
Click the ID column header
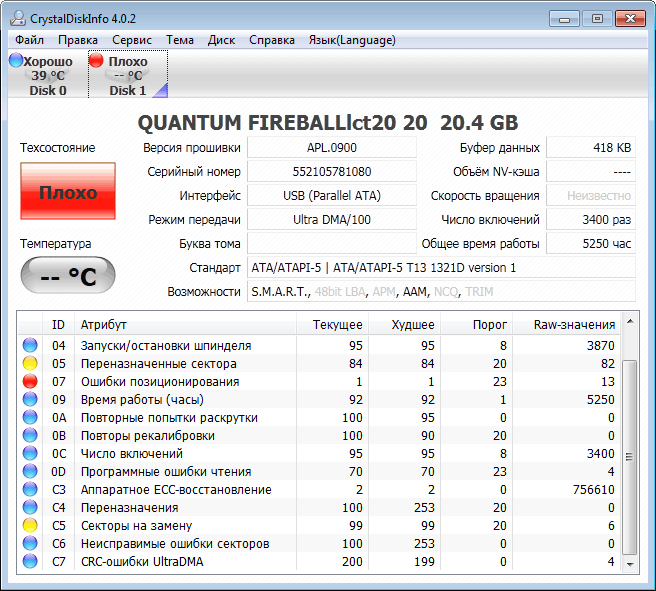pyautogui.click(x=58, y=324)
